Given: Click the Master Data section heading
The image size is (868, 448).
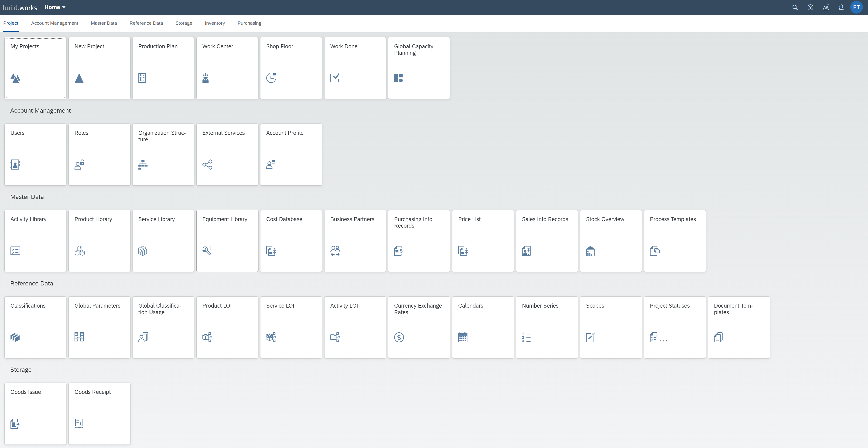Looking at the screenshot, I should 27,197.
